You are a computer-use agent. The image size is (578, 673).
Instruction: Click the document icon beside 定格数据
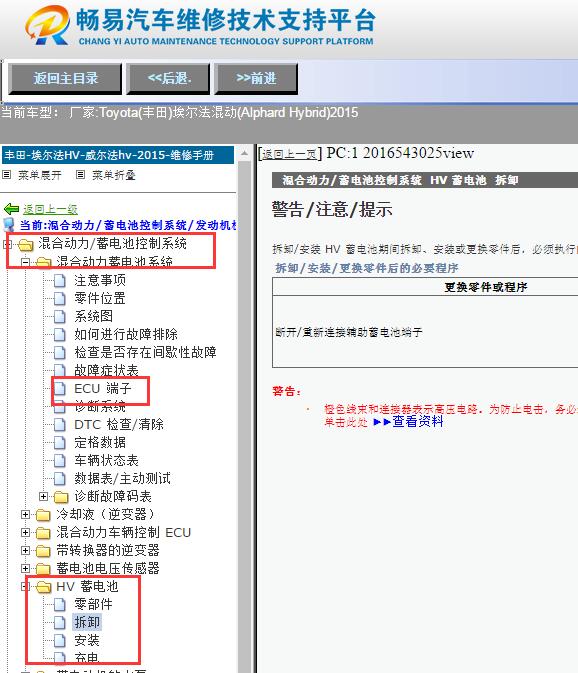60,443
